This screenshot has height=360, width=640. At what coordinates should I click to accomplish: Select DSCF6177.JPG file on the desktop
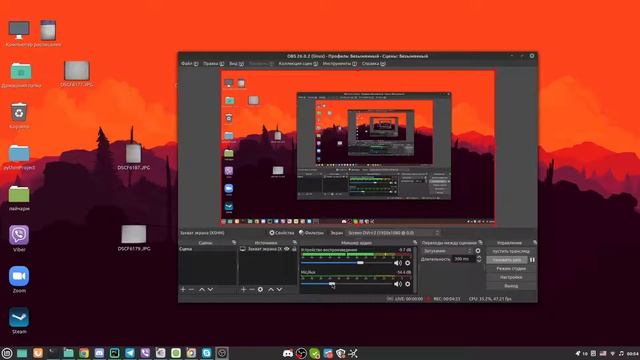click(x=77, y=74)
